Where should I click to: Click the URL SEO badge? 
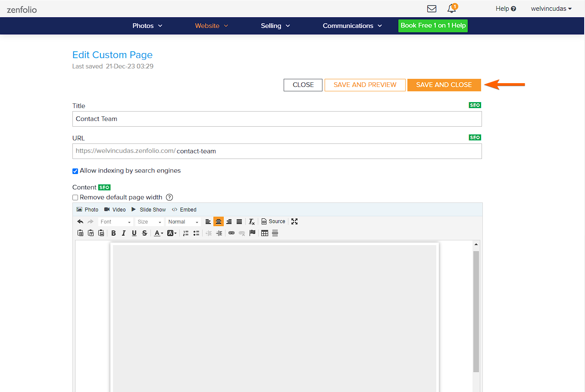coord(475,137)
